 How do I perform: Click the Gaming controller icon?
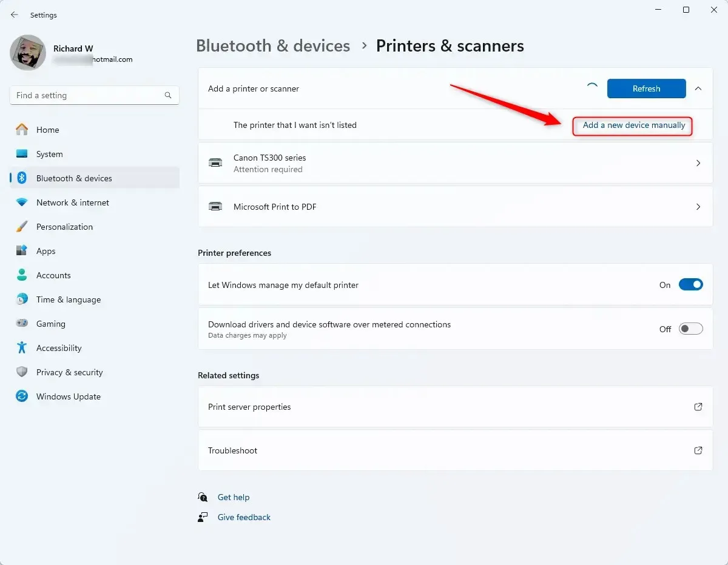coord(22,324)
